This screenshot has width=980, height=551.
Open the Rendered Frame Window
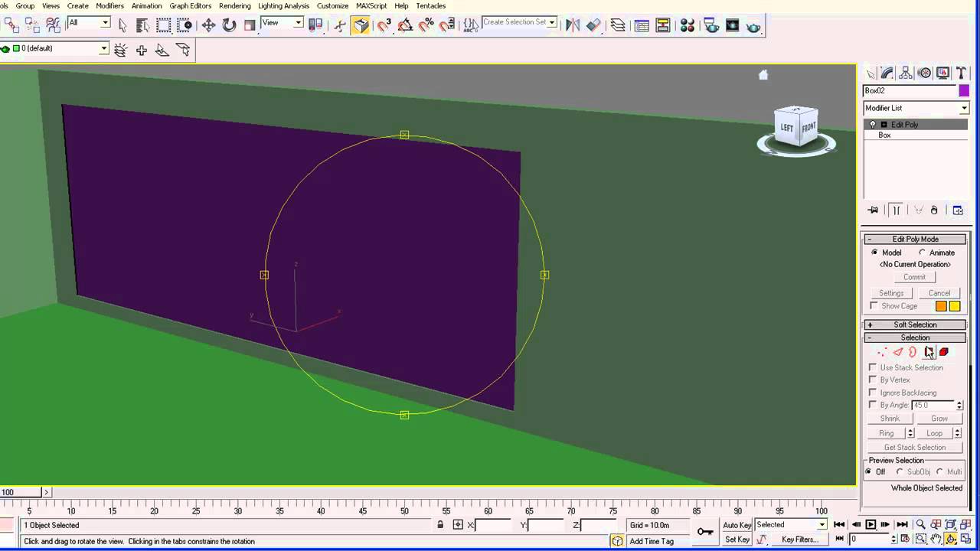(733, 25)
